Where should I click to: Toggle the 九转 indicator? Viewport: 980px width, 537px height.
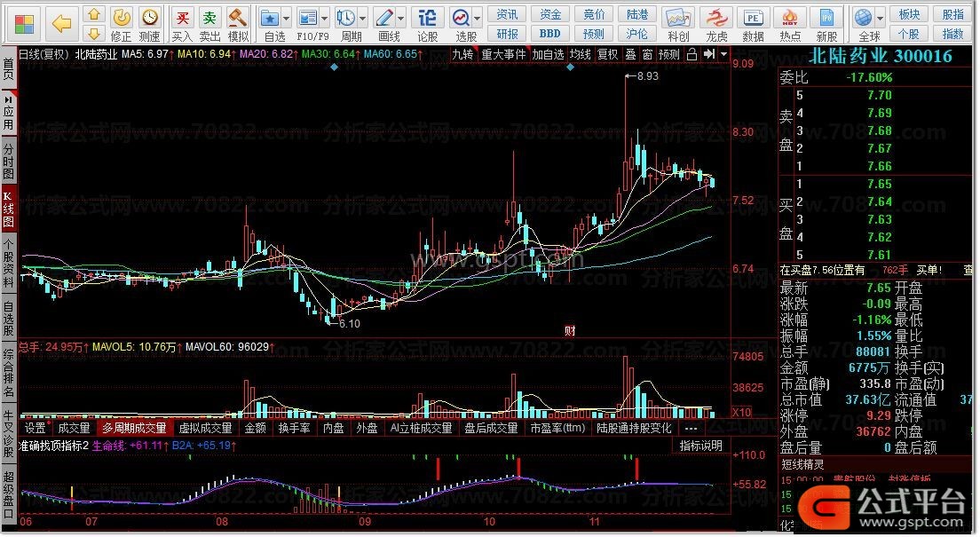pos(463,54)
